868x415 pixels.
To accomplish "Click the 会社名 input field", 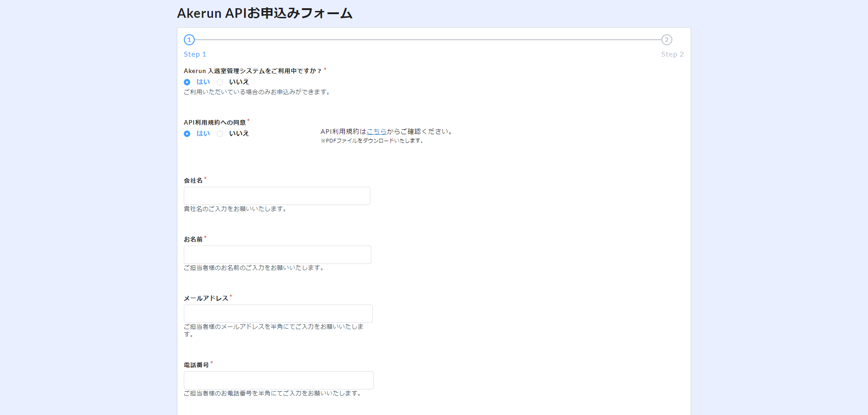I will click(277, 196).
